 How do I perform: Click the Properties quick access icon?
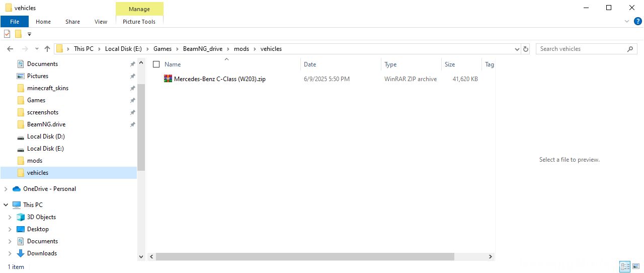coord(7,34)
